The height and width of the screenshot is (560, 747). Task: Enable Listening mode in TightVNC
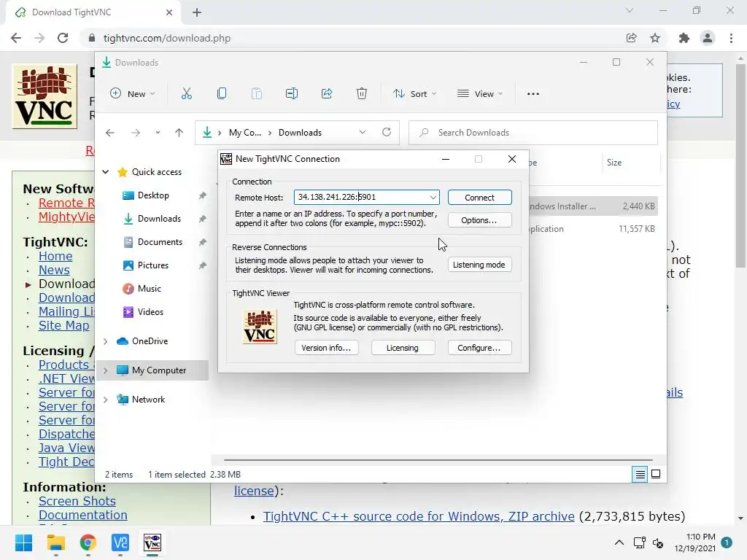point(480,265)
